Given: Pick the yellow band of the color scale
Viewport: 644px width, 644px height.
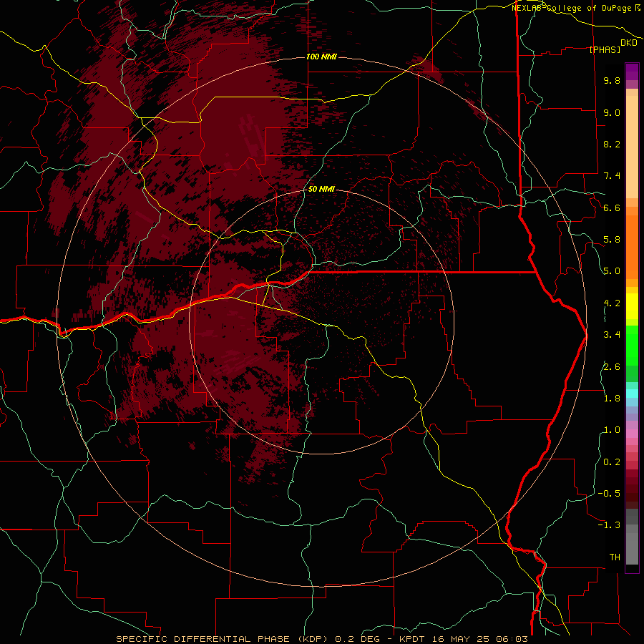Looking at the screenshot, I should click(x=632, y=306).
